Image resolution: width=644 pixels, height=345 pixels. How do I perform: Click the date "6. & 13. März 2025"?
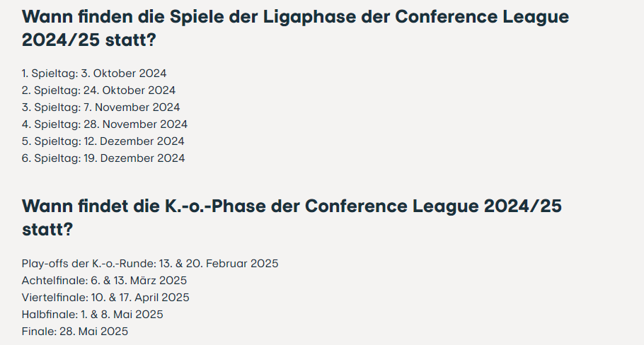(139, 281)
